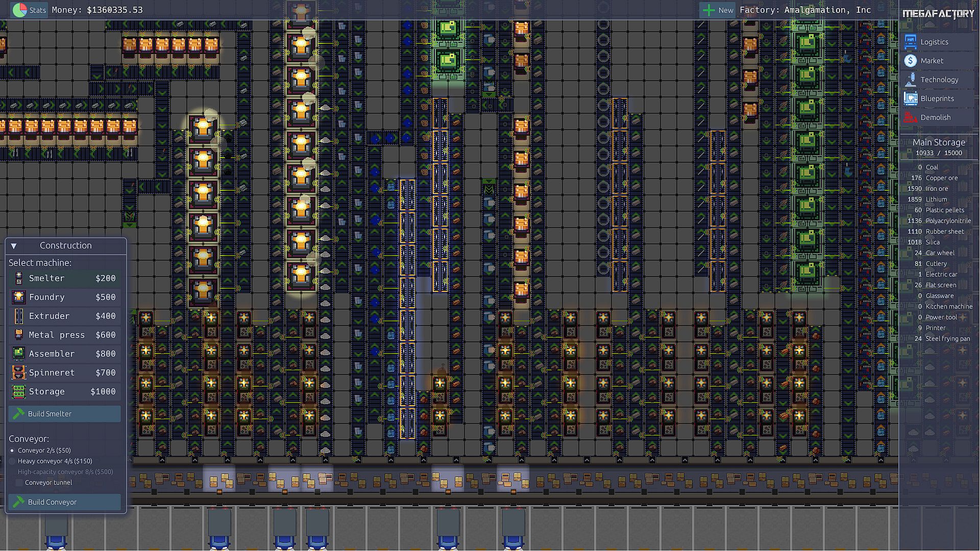
Task: Select Conveyor 2/s radio option
Action: (13, 450)
